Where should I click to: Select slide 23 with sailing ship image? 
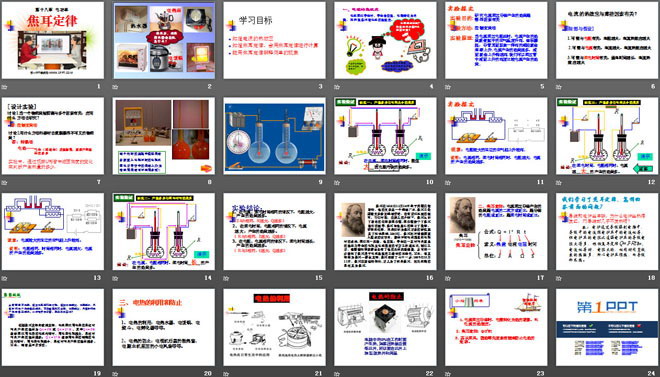496,327
